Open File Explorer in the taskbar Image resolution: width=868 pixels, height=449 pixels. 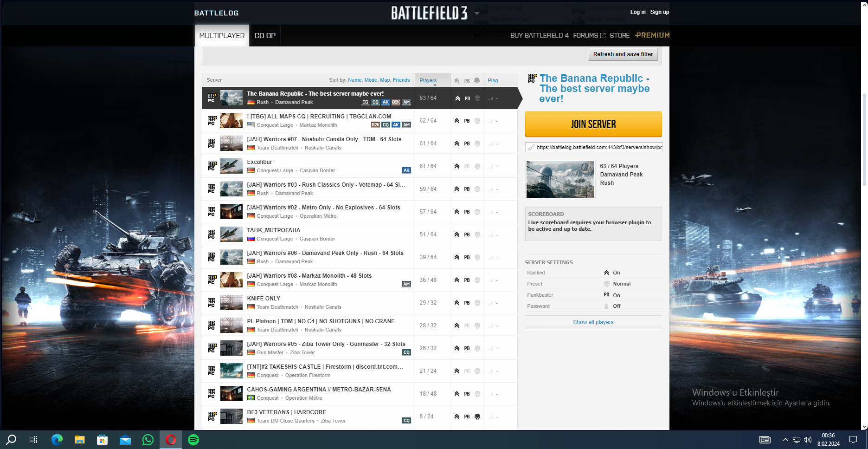[80, 440]
